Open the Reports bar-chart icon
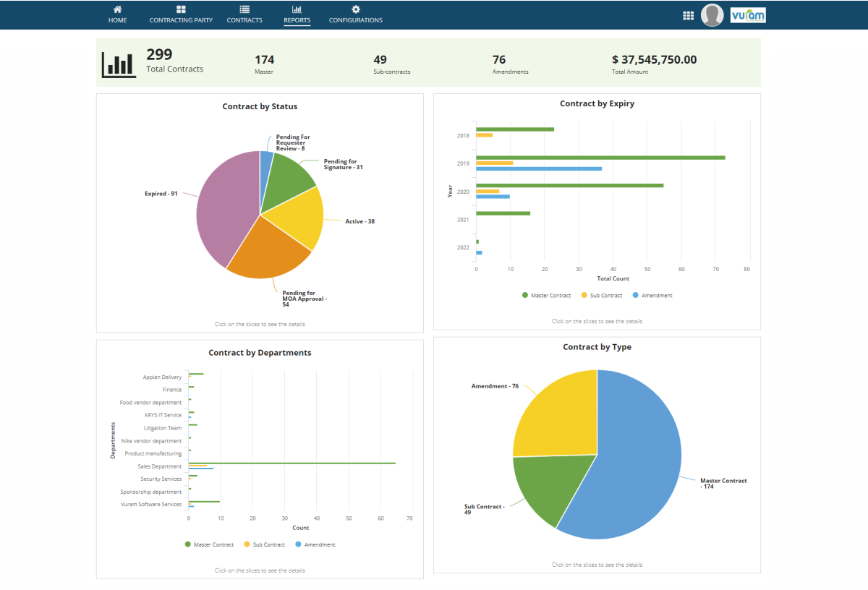 point(297,9)
